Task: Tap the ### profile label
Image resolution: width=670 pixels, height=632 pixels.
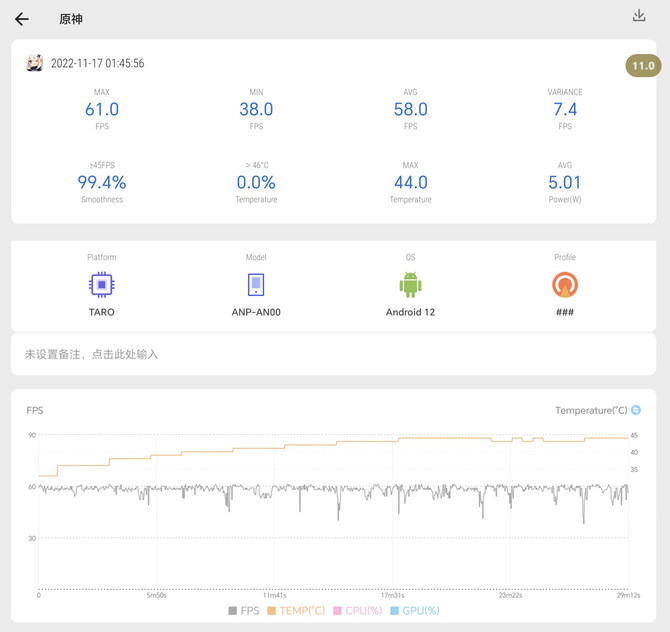Action: coord(565,312)
